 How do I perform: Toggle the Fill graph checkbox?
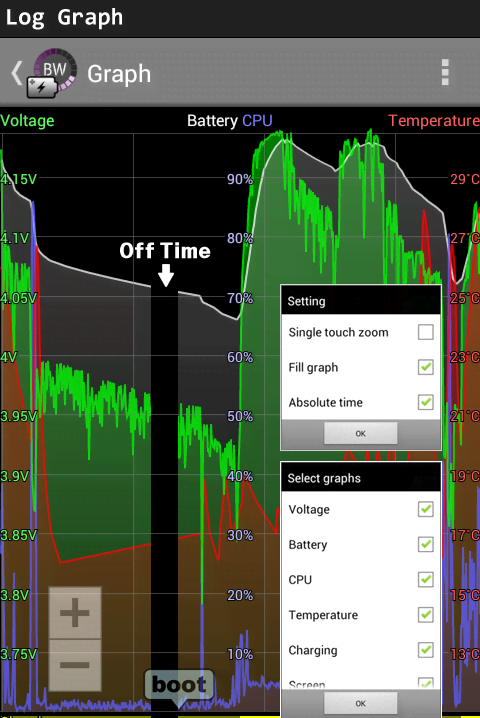point(425,367)
